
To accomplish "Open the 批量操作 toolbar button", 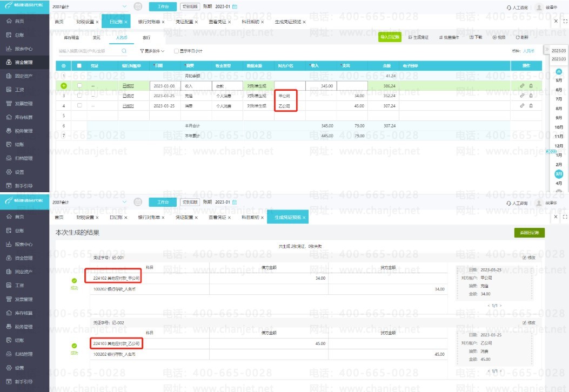I will [x=449, y=37].
